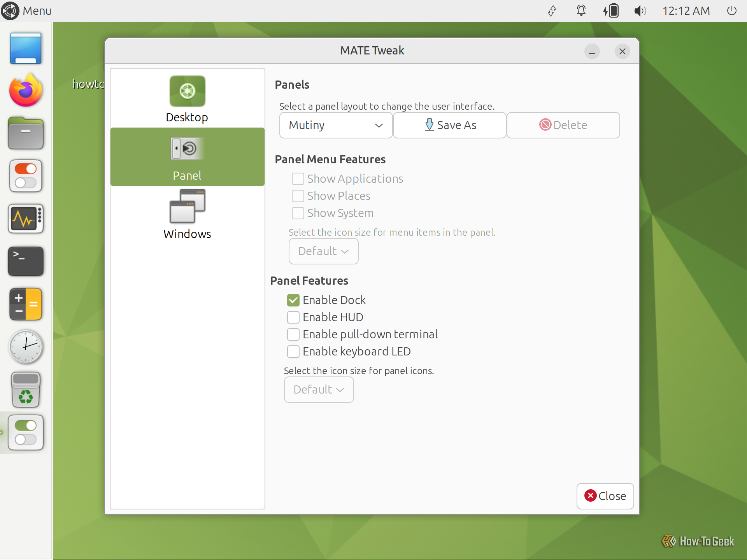Expand the Mutiny panel layout dropdown

click(336, 125)
